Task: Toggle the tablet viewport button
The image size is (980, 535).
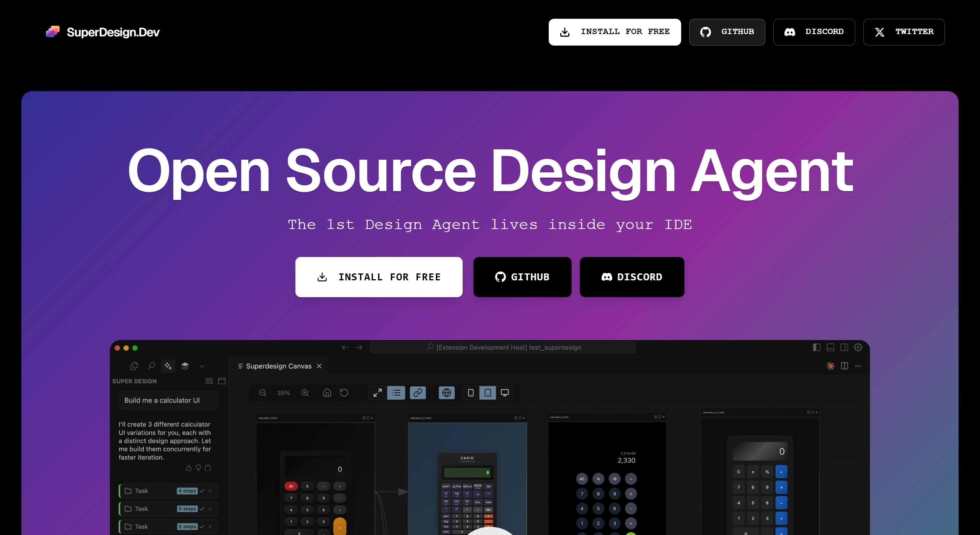Action: point(488,393)
